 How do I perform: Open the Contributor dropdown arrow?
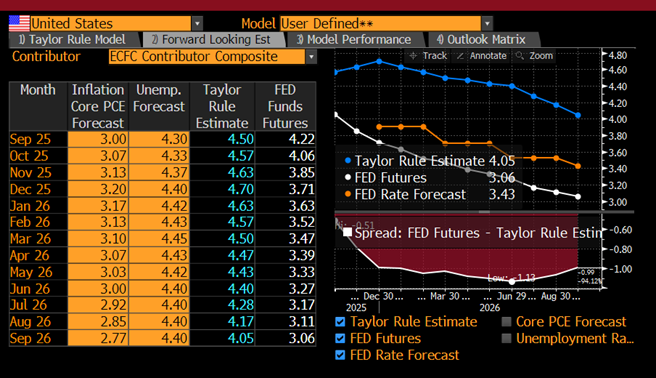pos(311,56)
